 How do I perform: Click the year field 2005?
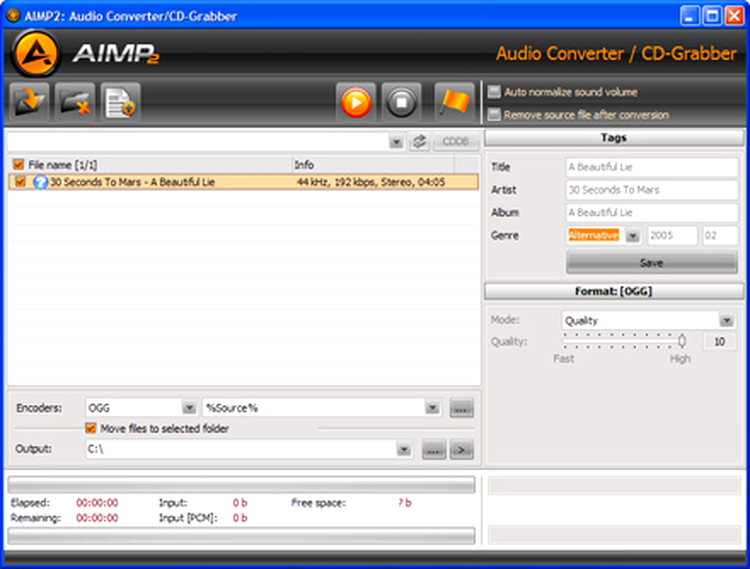pyautogui.click(x=672, y=236)
